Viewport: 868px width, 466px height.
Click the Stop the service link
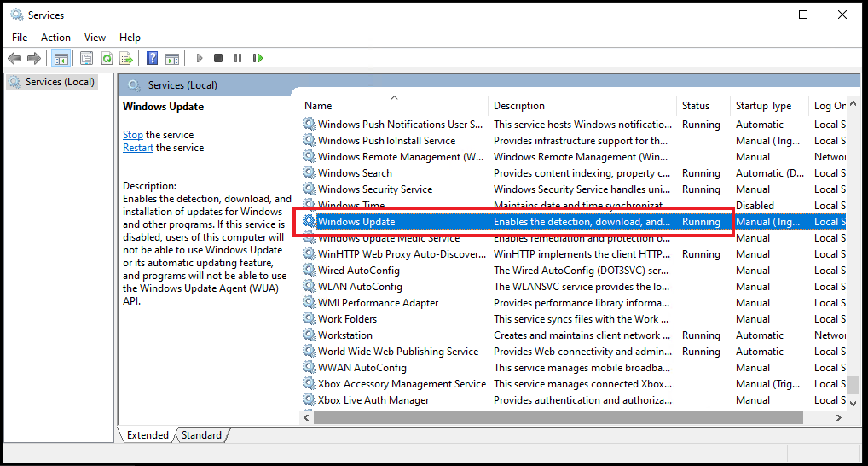point(133,135)
